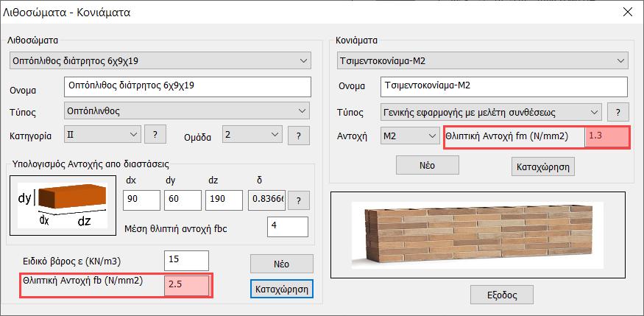
Task: Click the dx field containing 90
Action: (141, 200)
